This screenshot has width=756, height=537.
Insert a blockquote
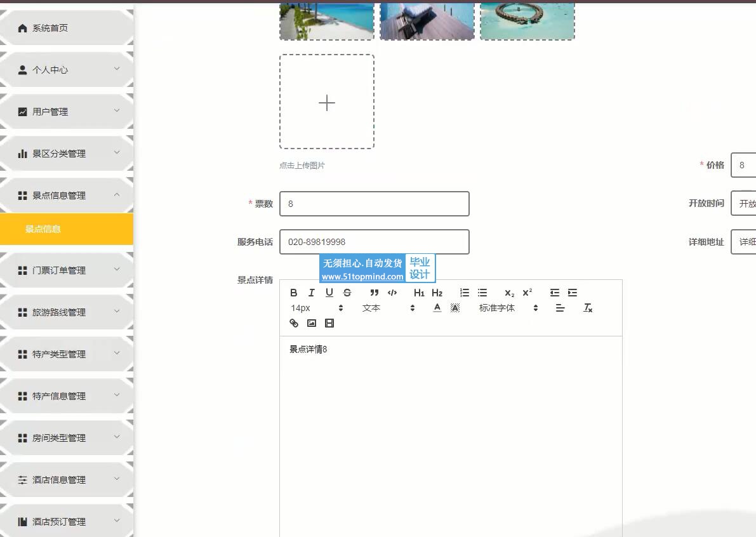374,293
